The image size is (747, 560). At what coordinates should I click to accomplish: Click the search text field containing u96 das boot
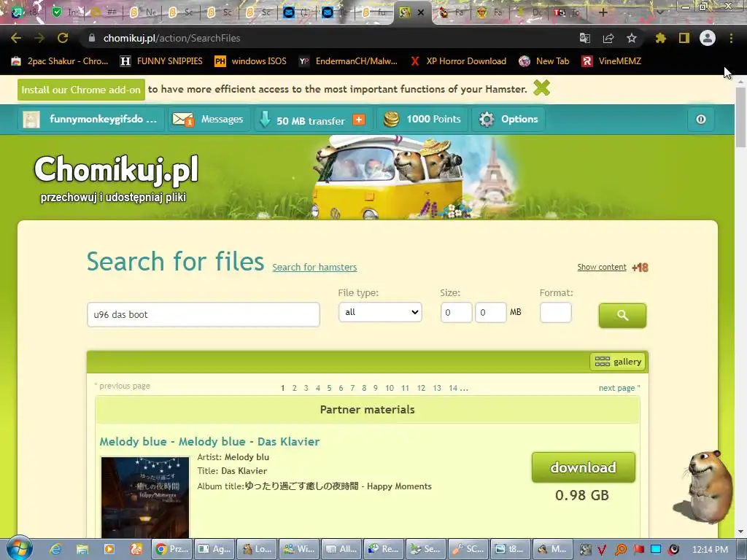pyautogui.click(x=204, y=314)
